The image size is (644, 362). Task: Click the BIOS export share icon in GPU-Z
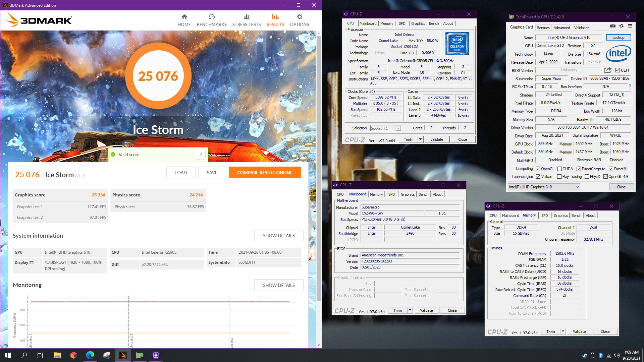(608, 70)
